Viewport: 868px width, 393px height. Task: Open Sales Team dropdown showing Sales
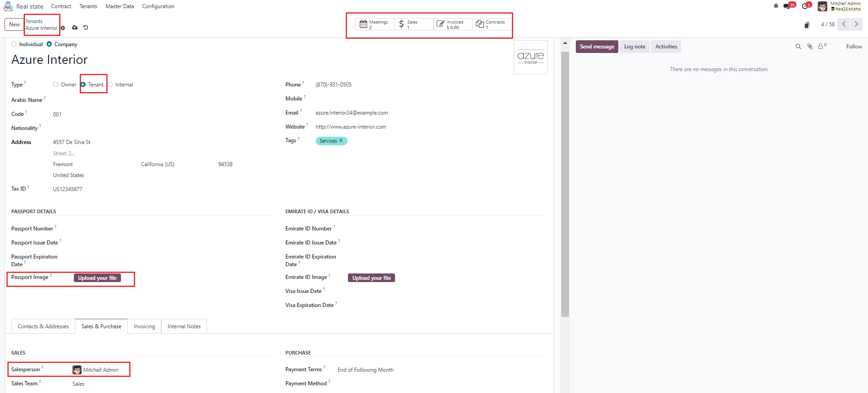[x=173, y=384]
